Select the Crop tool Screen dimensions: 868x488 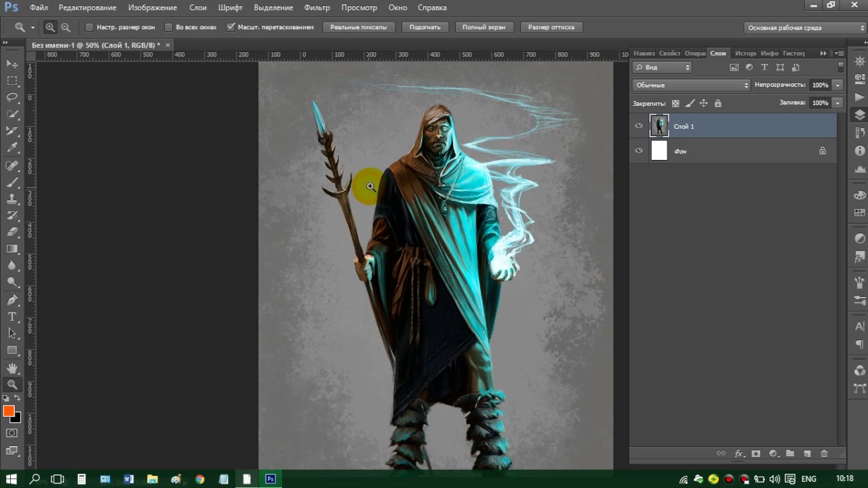pyautogui.click(x=12, y=131)
